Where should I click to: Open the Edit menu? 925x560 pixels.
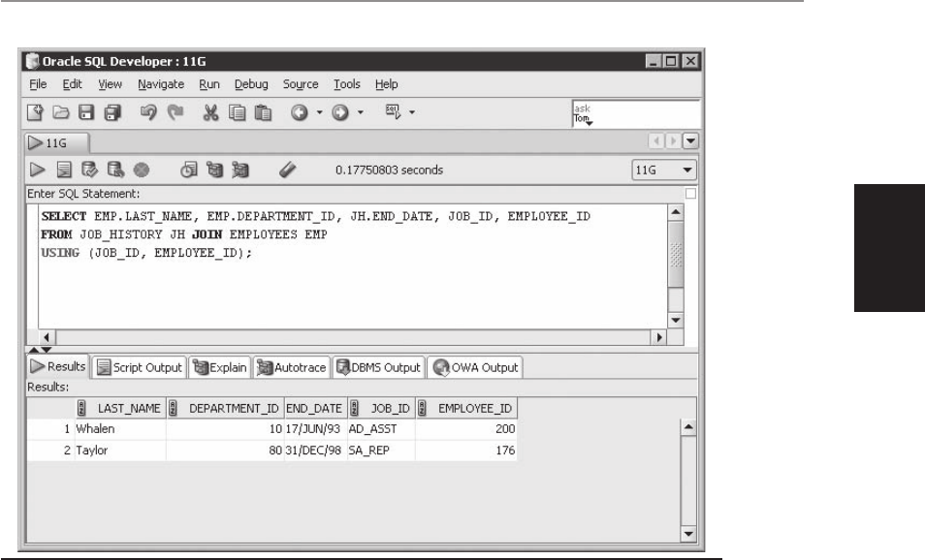[72, 84]
